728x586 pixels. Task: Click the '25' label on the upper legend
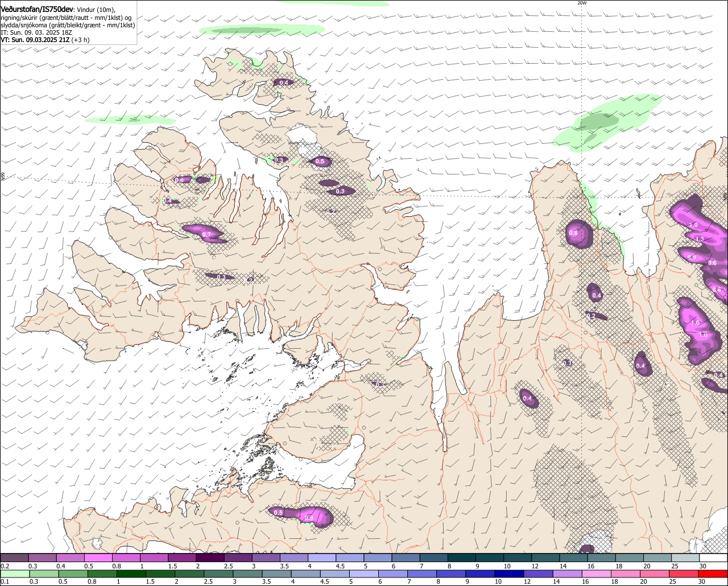coord(675,566)
